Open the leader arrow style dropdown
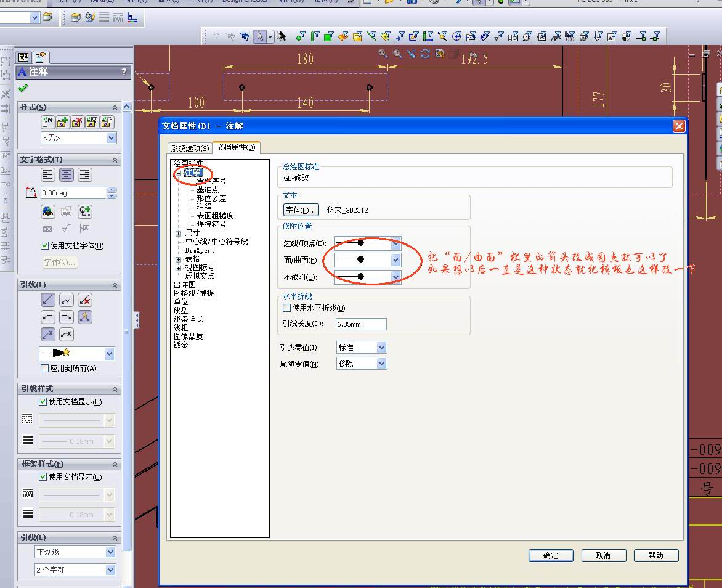Screen dimensions: 722x588 pos(110,353)
